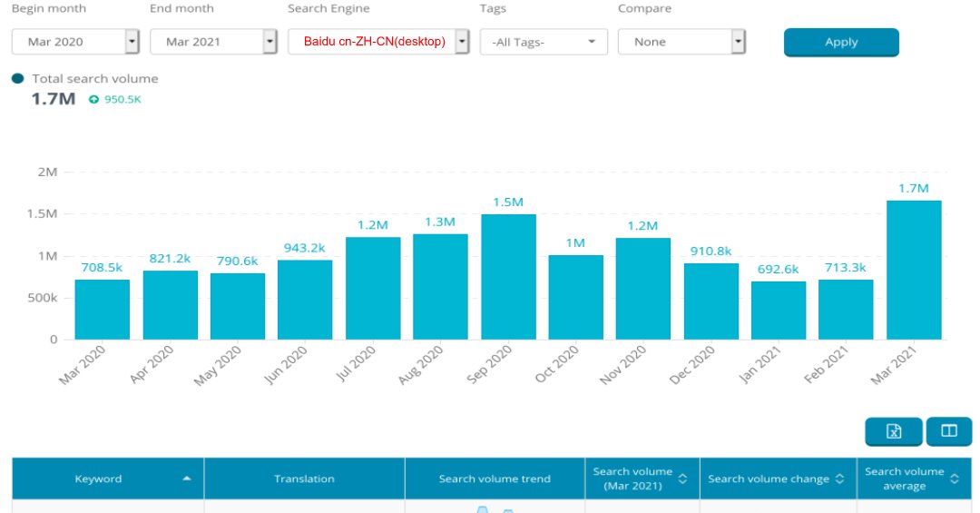Expand the Search Engine dropdown
Image resolution: width=980 pixels, height=513 pixels.
(462, 42)
